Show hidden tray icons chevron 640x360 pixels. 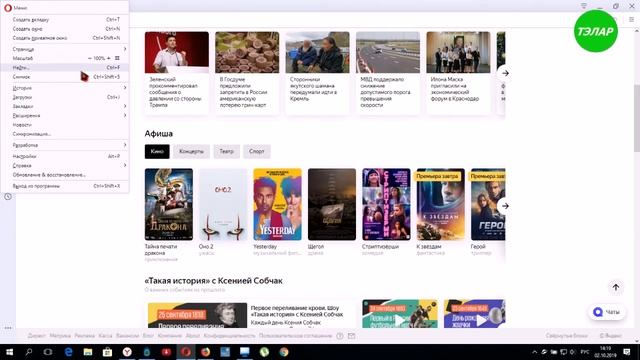(534, 352)
